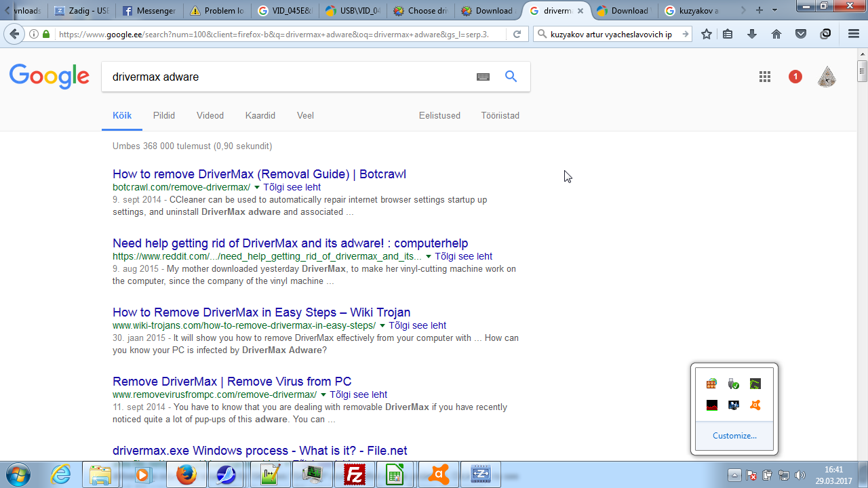868x488 pixels.
Task: Switch to the kuzyakov a tab
Action: click(x=692, y=11)
